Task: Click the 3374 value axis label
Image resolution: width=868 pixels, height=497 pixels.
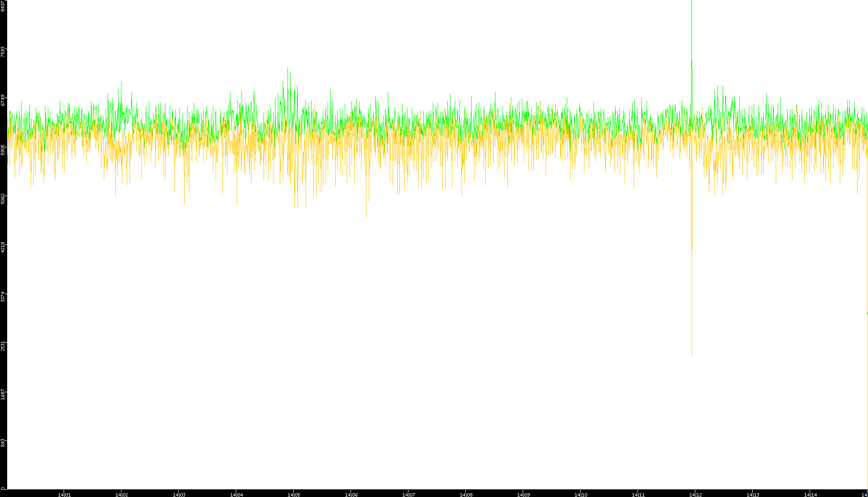Action: [x=3, y=297]
